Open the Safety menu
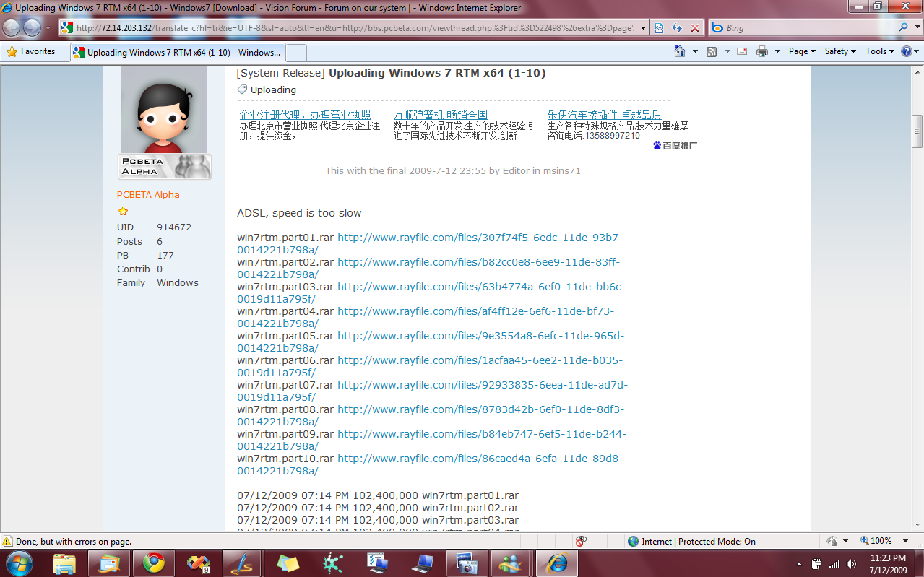 840,51
